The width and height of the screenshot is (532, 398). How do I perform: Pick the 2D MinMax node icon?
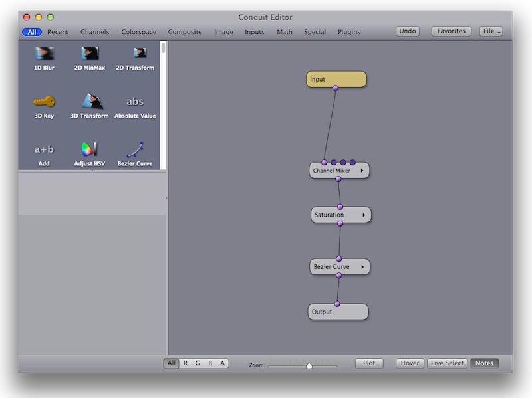click(89, 54)
